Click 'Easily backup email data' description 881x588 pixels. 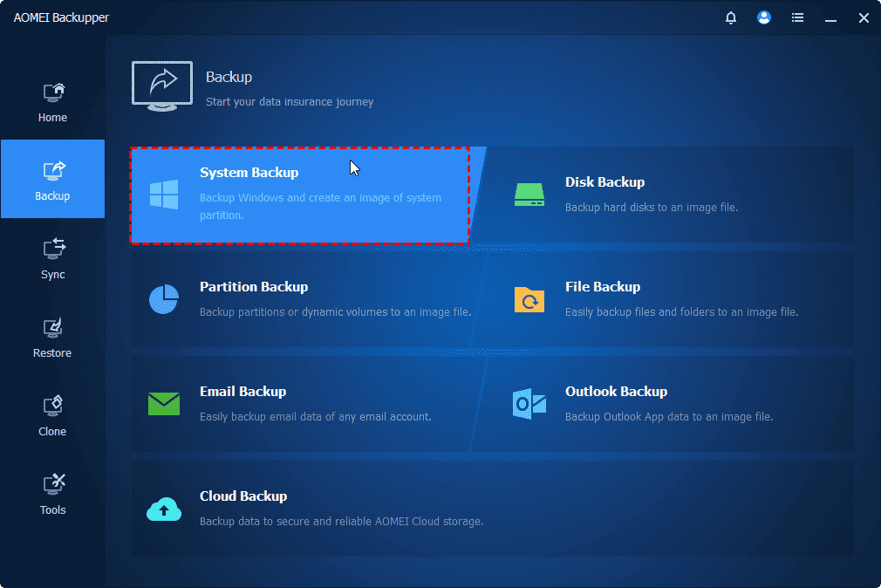click(315, 416)
